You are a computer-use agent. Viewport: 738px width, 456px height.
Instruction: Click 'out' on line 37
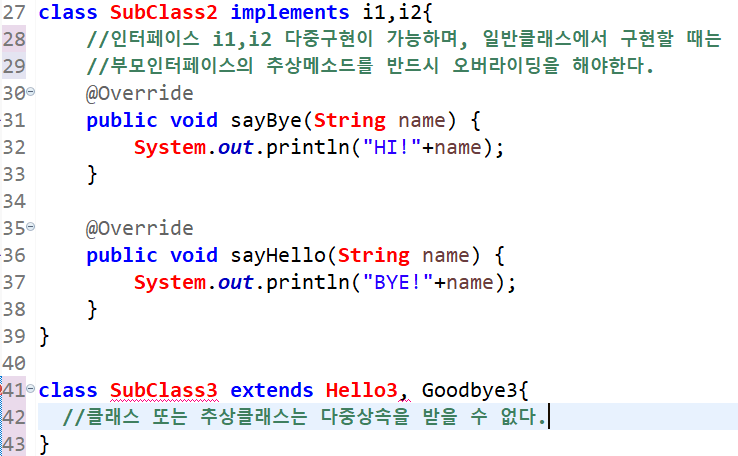[236, 282]
